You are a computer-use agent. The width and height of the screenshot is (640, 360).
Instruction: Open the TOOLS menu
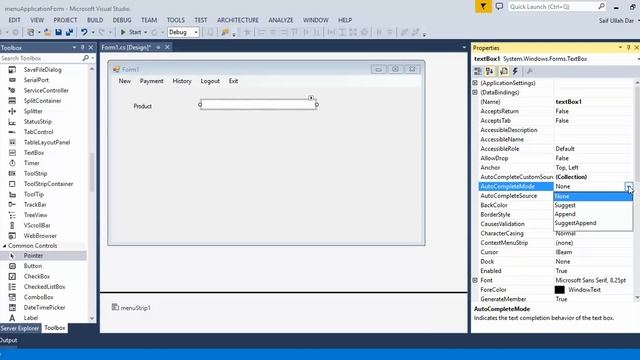coord(176,20)
